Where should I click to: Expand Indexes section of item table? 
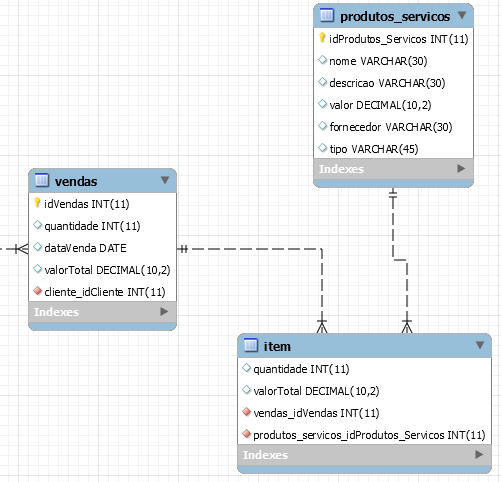[x=479, y=454]
